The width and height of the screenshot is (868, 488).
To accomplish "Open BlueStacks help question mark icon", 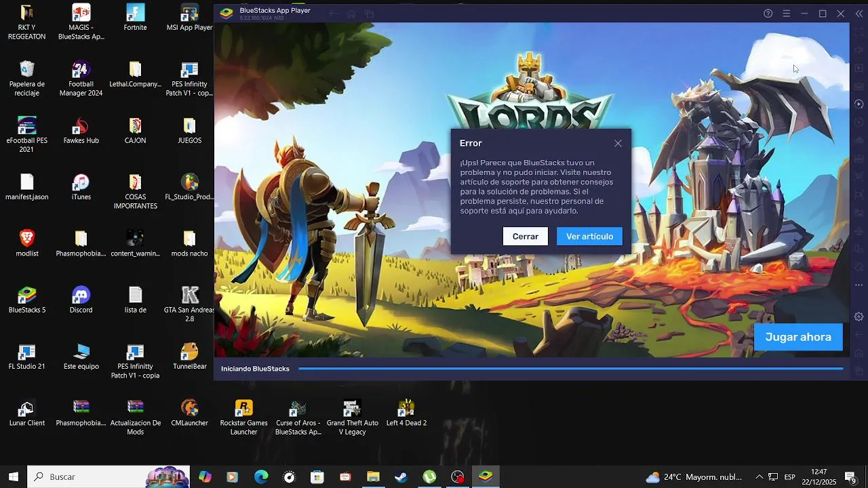I will click(768, 14).
